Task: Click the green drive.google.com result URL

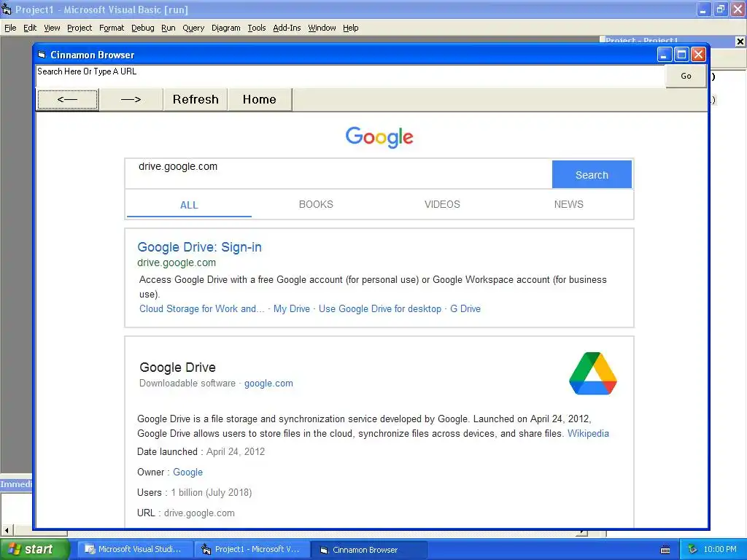Action: (177, 262)
